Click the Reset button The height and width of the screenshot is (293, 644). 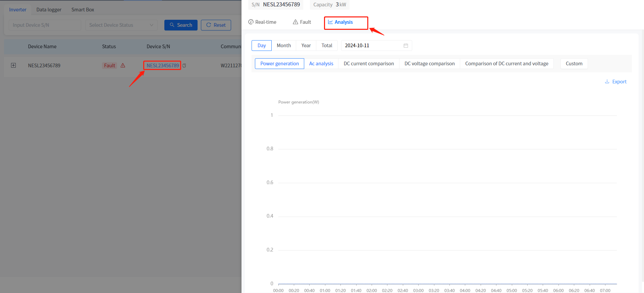[x=216, y=25]
